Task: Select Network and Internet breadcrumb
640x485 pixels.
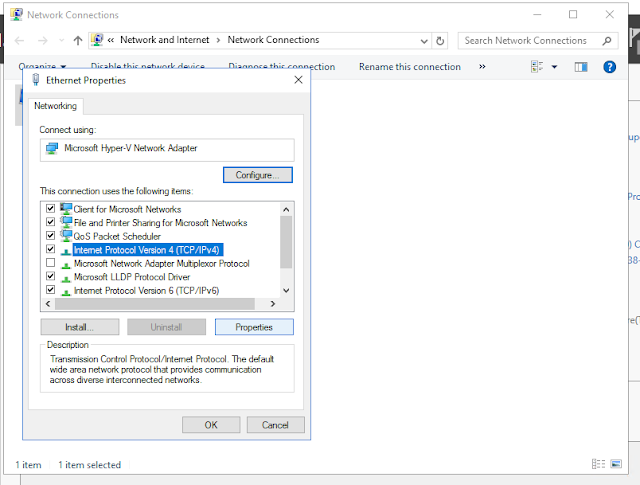Action: [164, 40]
